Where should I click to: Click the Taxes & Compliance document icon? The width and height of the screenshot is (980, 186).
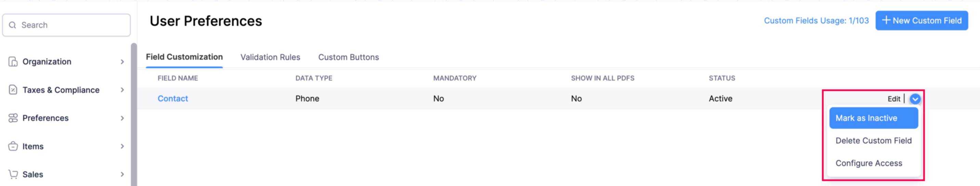tap(13, 90)
